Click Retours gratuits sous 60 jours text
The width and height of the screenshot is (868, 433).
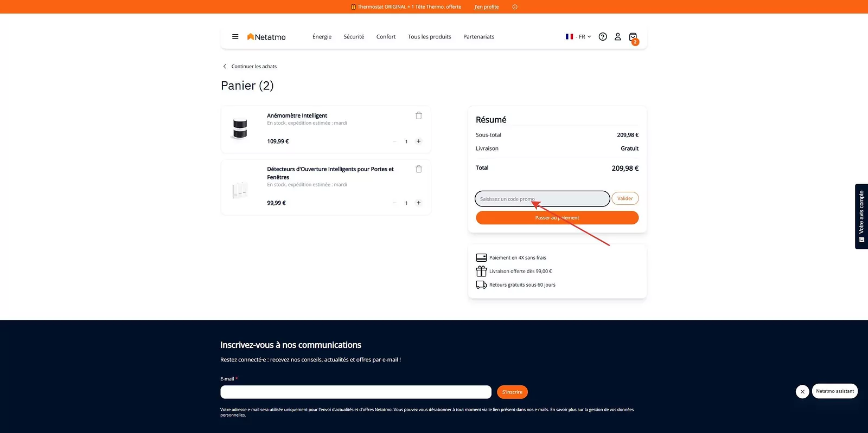(522, 285)
